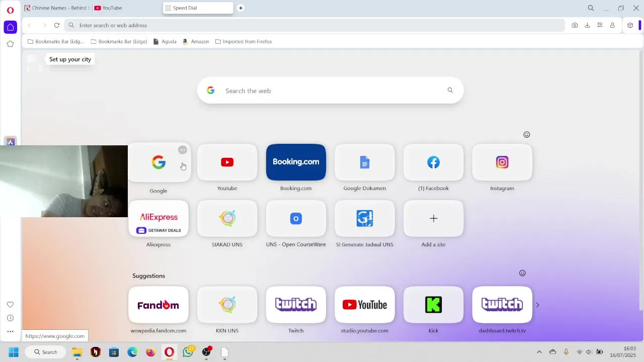644x362 pixels.
Task: Open the Kick suggestion tile
Action: click(x=433, y=305)
